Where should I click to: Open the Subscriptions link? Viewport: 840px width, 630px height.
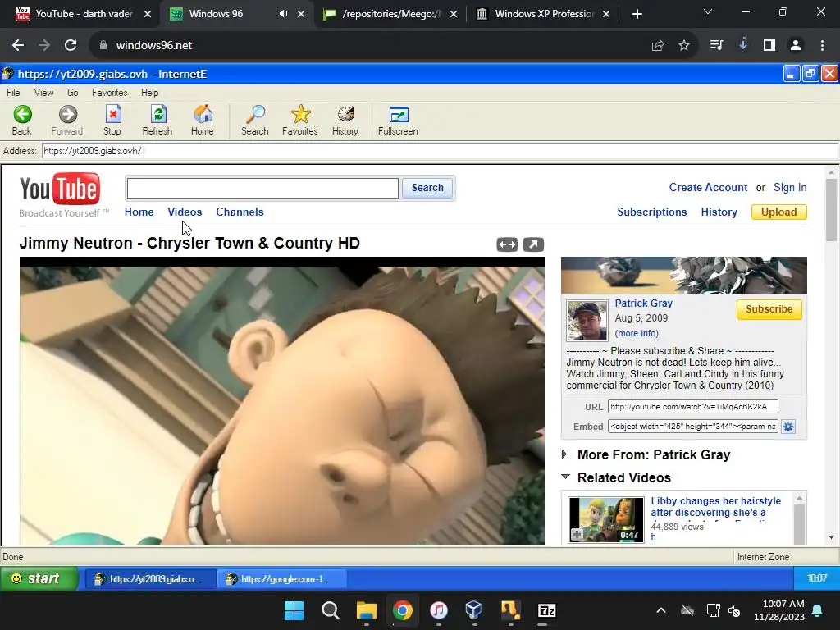652,212
